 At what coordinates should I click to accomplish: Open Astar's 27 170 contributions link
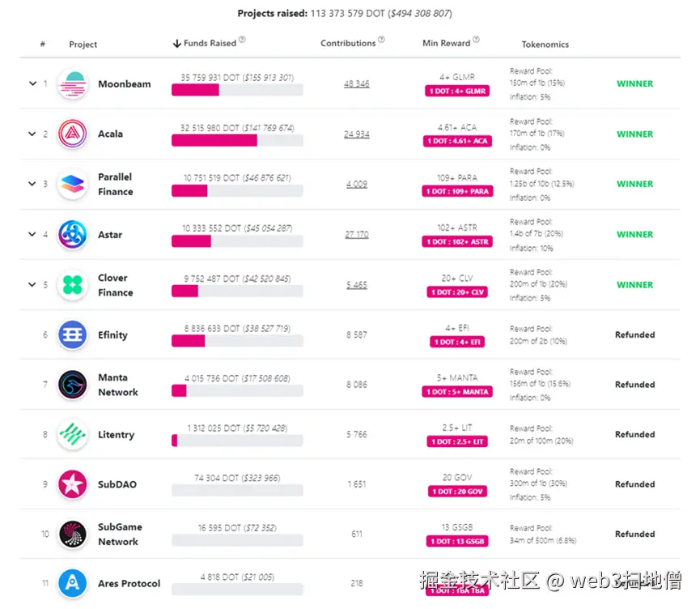coord(356,234)
